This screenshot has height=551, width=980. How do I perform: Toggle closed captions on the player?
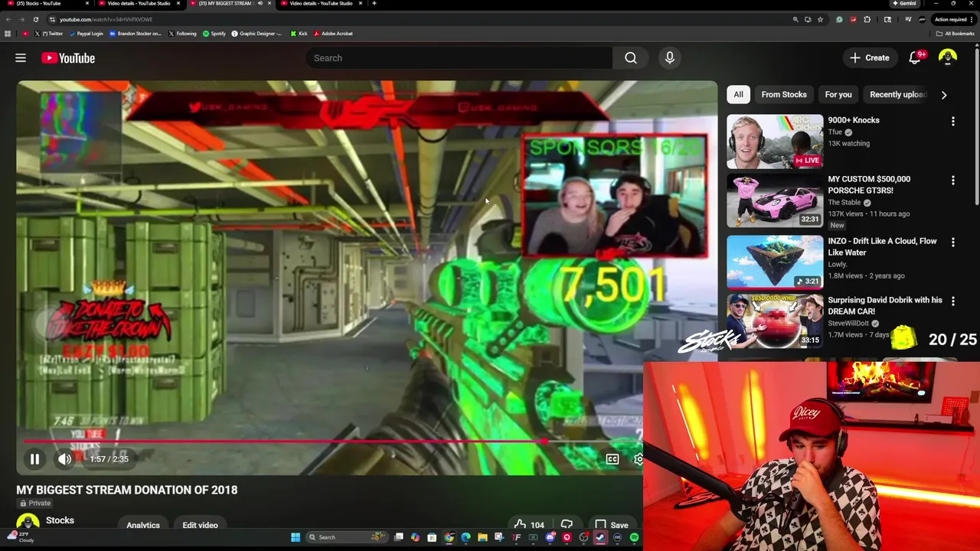(x=612, y=459)
